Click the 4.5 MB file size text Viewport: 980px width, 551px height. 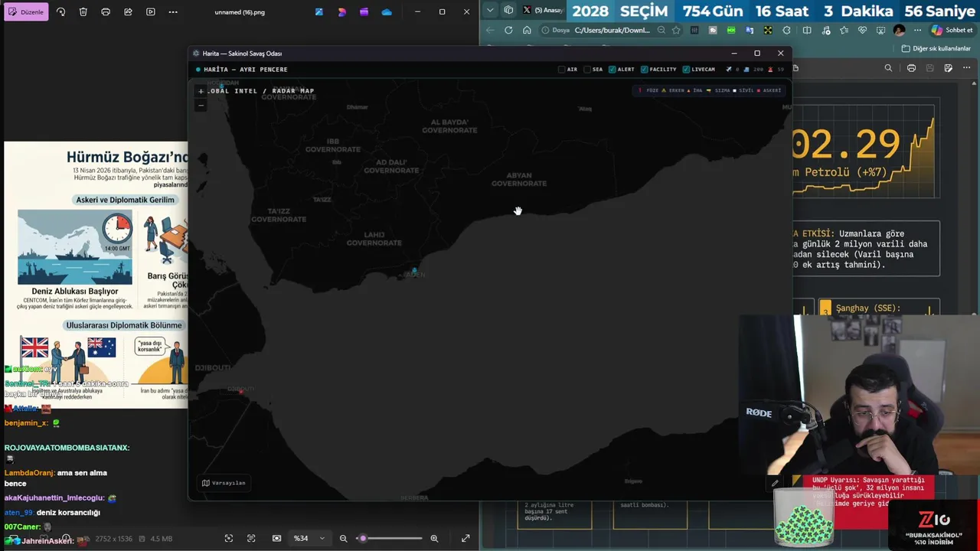(x=162, y=539)
